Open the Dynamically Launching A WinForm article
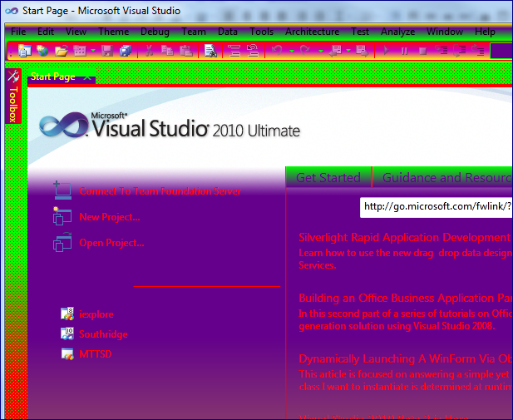Viewport: 513px width, 420px height. [406, 358]
